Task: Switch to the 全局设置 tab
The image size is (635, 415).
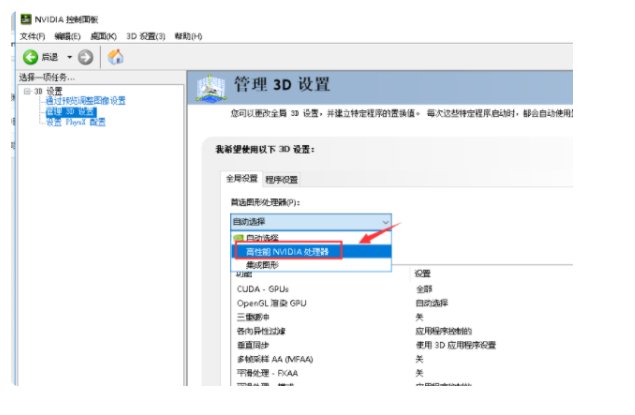Action: click(x=242, y=179)
